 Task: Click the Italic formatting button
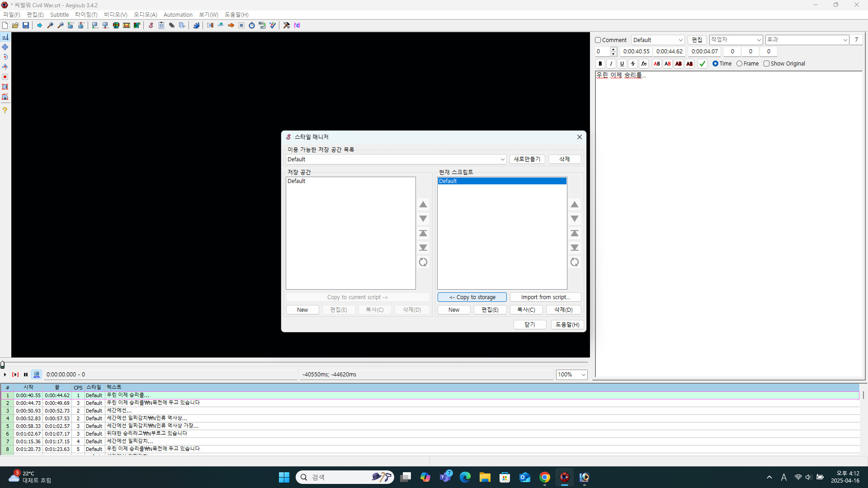pos(611,64)
